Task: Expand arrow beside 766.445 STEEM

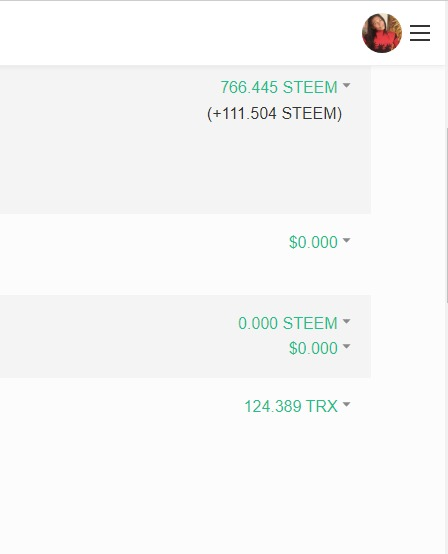Action: (x=346, y=85)
